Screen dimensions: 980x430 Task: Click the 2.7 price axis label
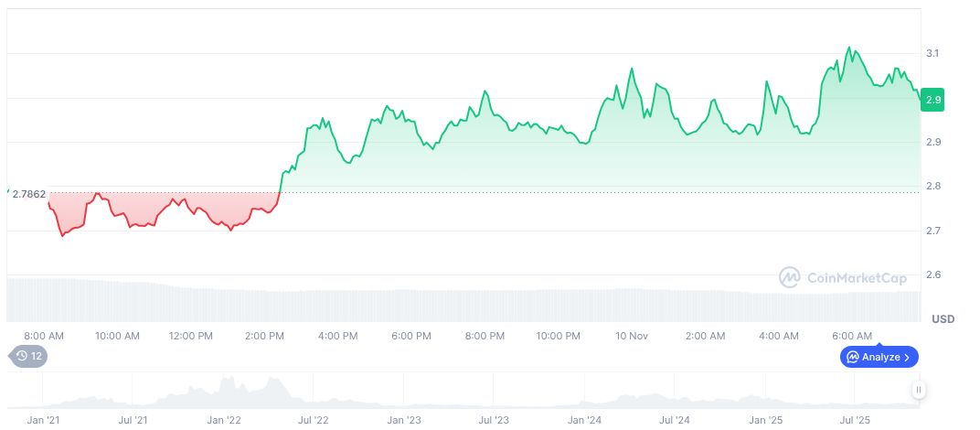click(933, 231)
